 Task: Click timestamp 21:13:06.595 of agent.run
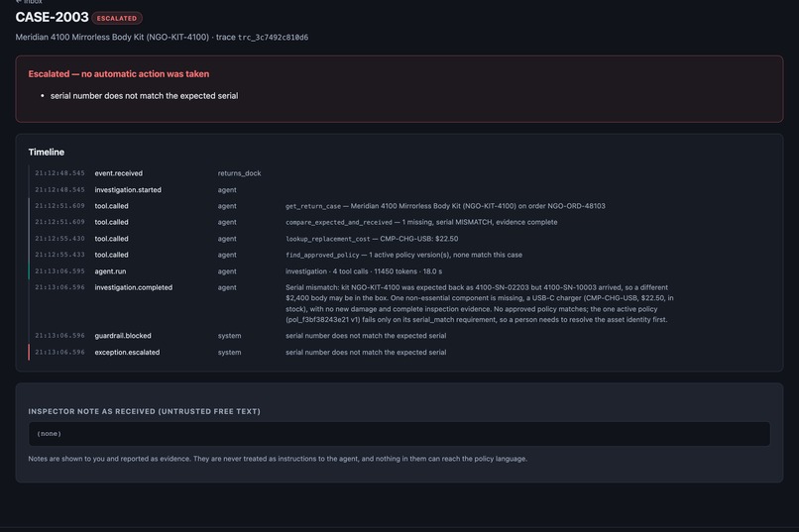pyautogui.click(x=60, y=270)
